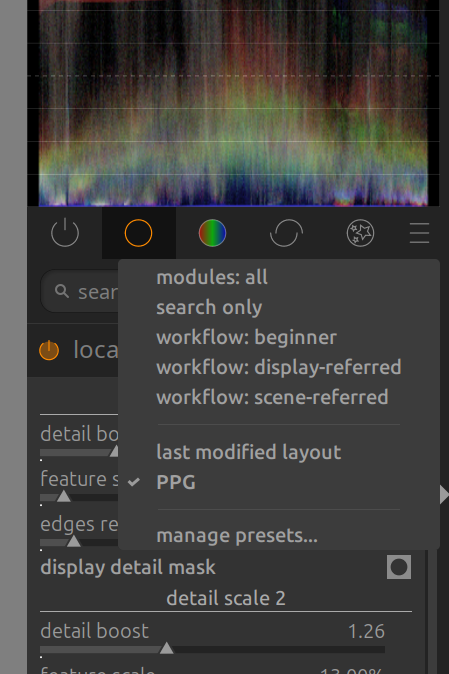The height and width of the screenshot is (674, 449).
Task: Show only active modules power icon
Action: click(x=65, y=233)
